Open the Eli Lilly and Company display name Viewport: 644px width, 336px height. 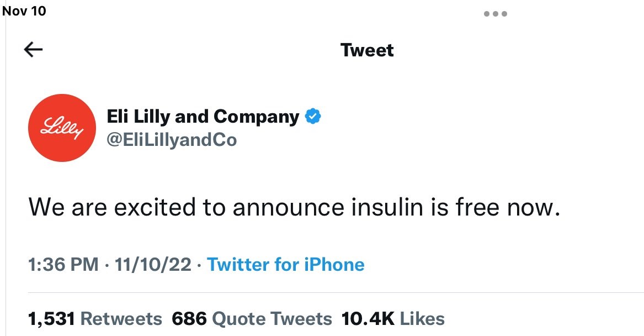pos(203,117)
